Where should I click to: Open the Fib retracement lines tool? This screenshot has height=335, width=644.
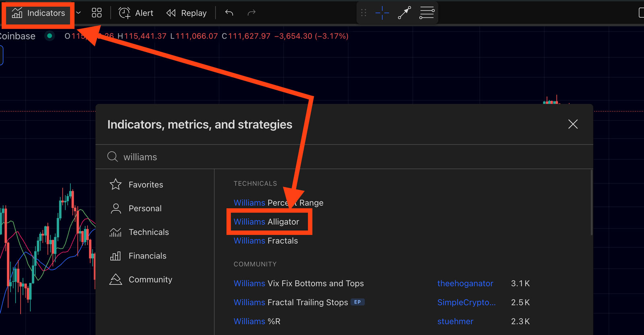[x=427, y=13]
